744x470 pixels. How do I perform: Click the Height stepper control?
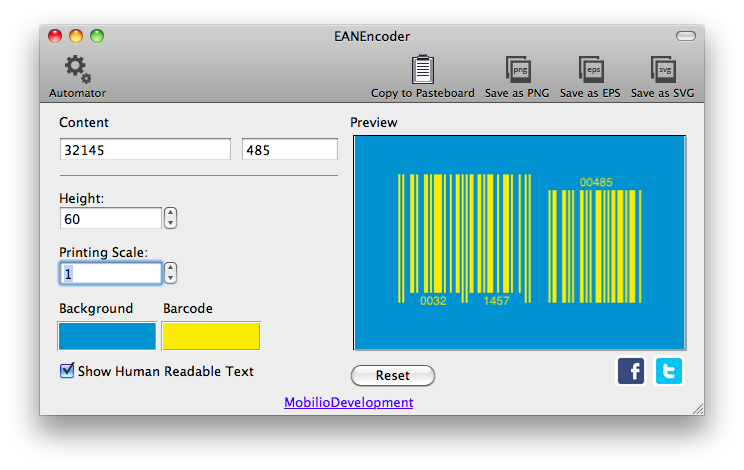[170, 218]
